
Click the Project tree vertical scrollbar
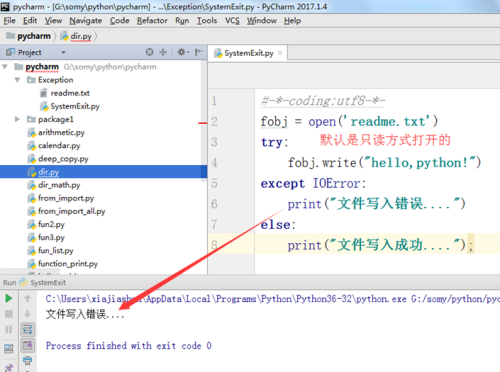click(204, 121)
